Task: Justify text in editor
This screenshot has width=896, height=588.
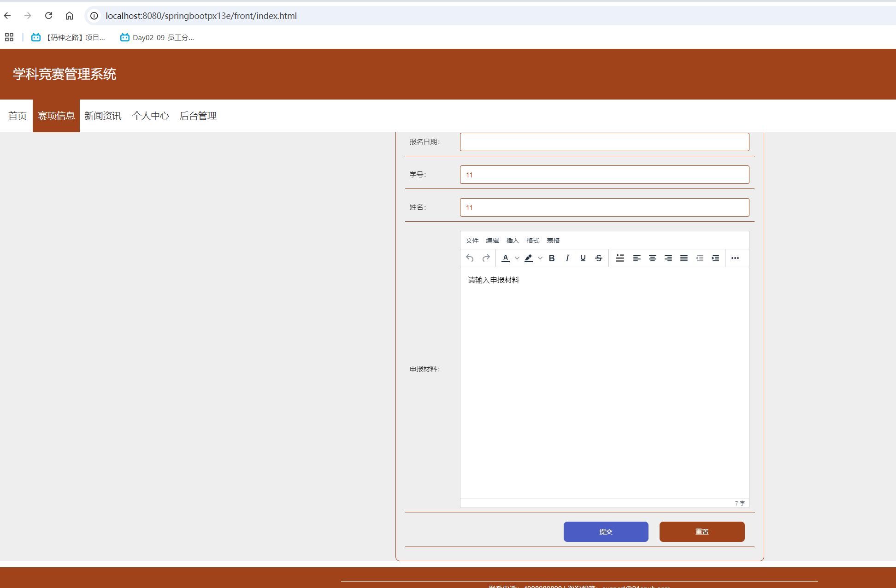Action: click(x=684, y=258)
